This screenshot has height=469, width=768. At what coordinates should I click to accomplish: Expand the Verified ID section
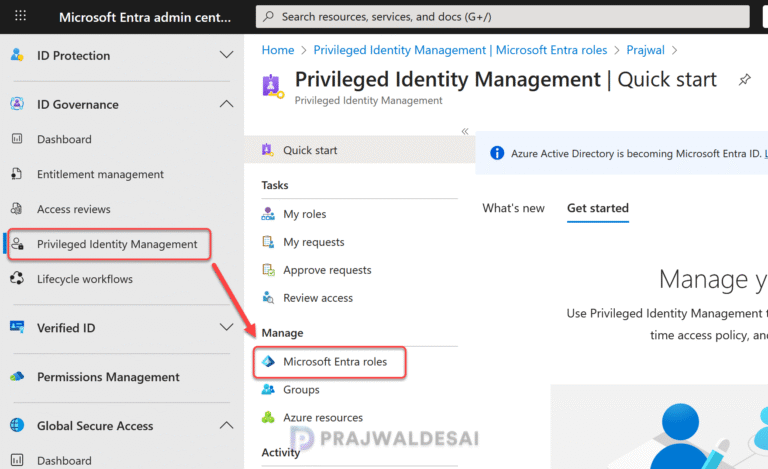(226, 327)
